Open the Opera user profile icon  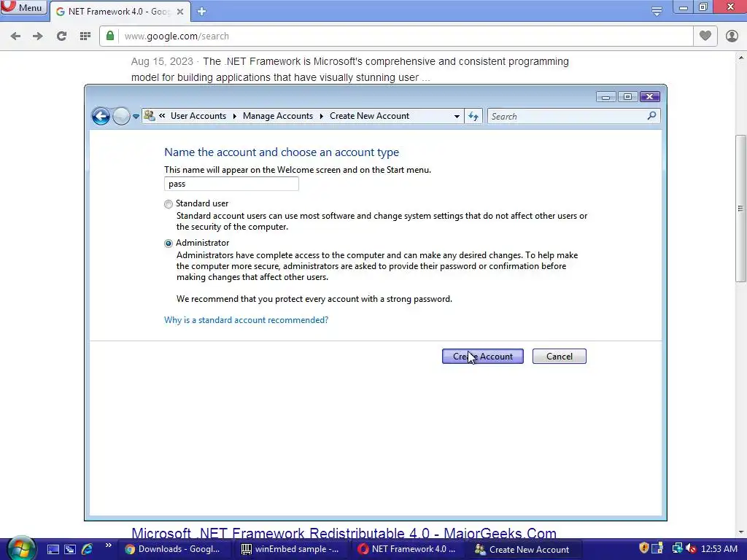[x=732, y=36]
